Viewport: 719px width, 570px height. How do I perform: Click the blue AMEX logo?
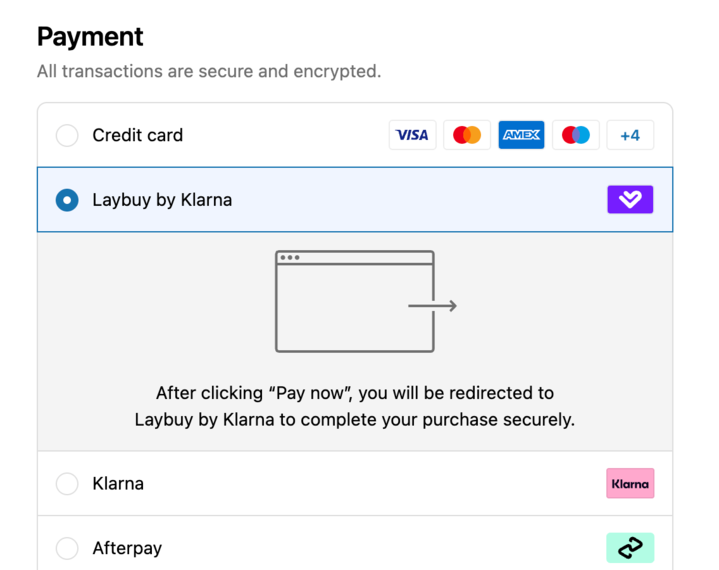[x=521, y=135]
